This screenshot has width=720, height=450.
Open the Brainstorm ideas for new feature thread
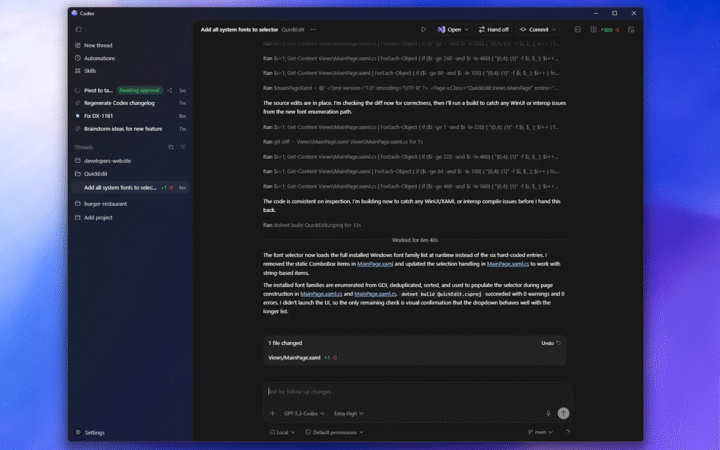(123, 129)
